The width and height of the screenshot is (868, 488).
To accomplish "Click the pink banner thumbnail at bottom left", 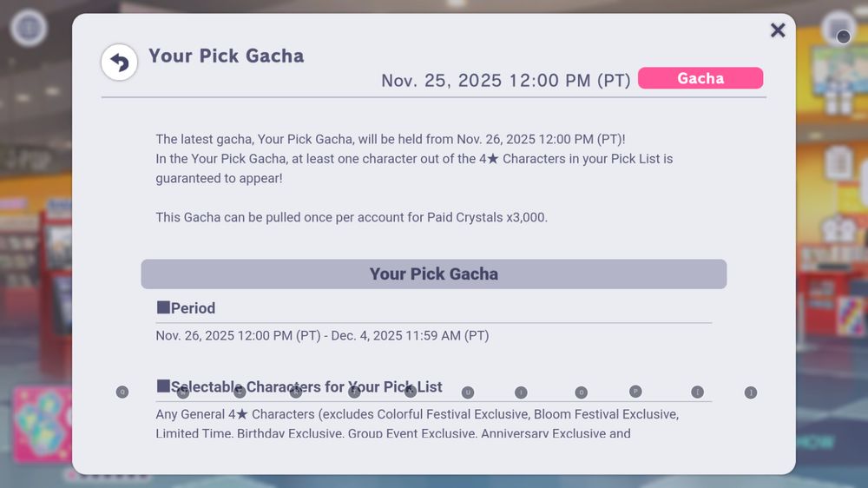I will (42, 425).
